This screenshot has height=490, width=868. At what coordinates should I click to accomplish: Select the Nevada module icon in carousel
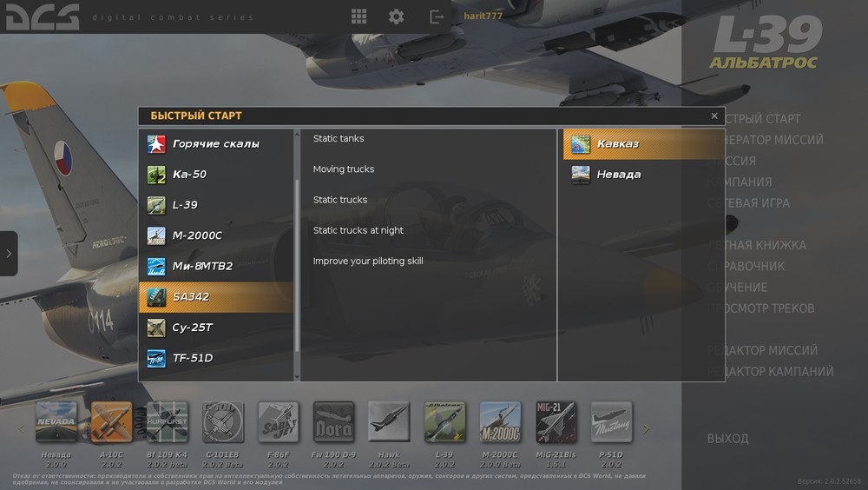point(56,422)
